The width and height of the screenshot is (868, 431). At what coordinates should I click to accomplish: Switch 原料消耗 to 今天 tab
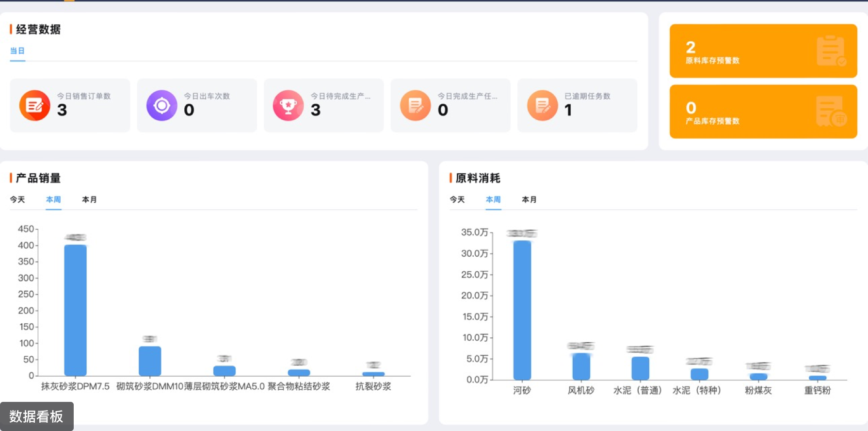click(457, 199)
